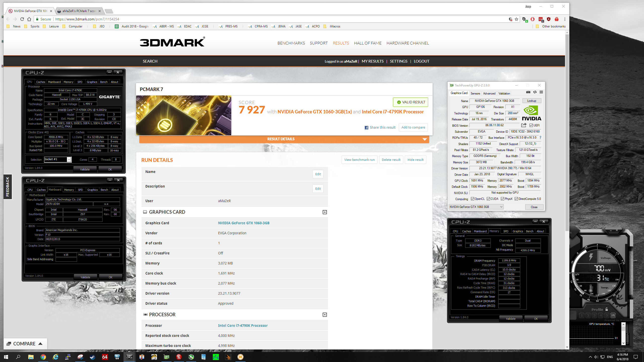
Task: Open the Socket #1 selection dropdown in CPU-Z
Action: click(58, 159)
